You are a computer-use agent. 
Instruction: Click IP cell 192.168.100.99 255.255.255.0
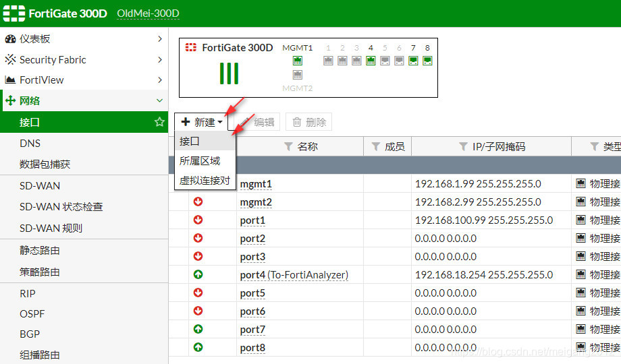[x=484, y=220]
